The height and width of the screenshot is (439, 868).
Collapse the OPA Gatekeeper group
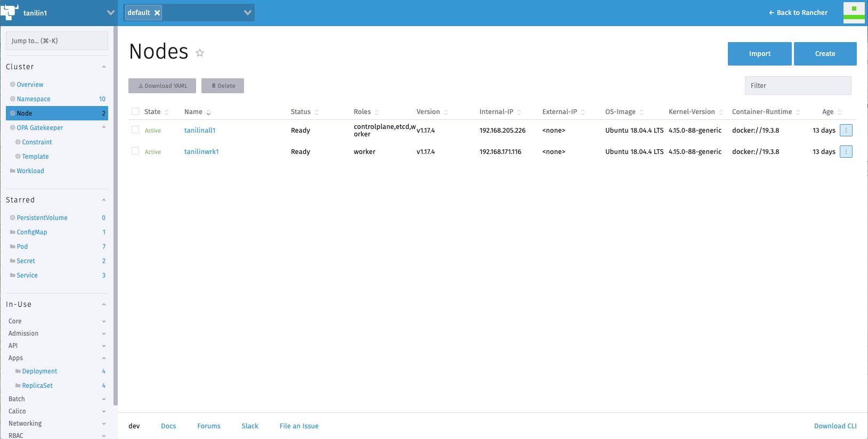coord(104,127)
